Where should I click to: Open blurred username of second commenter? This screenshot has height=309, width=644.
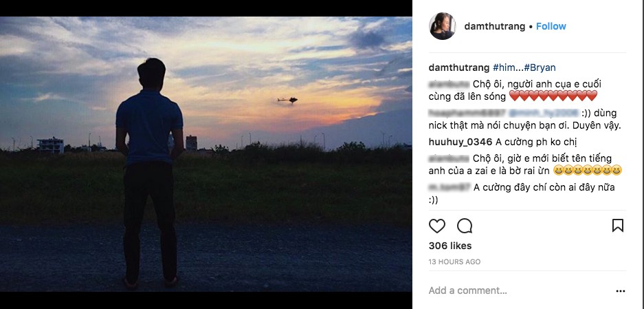pos(468,113)
